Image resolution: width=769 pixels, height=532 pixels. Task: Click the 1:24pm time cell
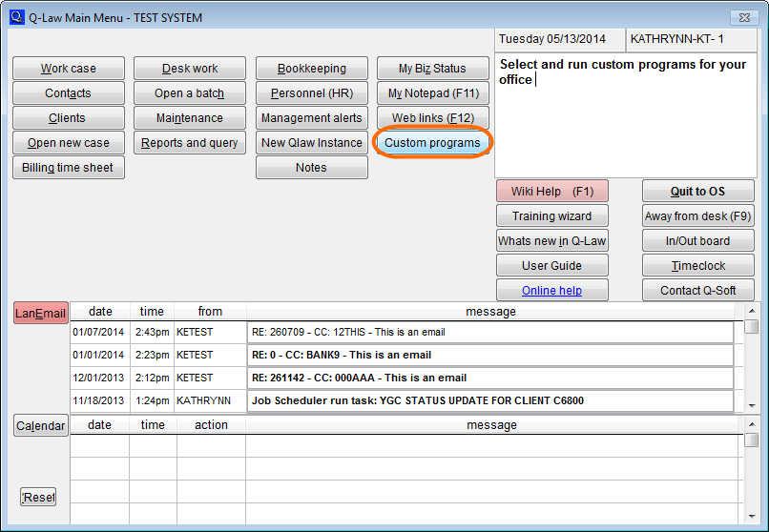click(x=152, y=400)
